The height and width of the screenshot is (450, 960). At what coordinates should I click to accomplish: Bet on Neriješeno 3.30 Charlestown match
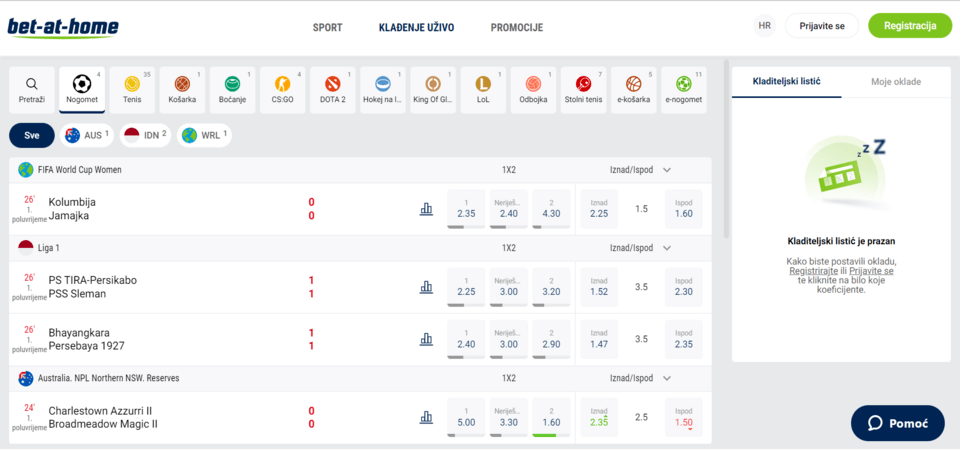pos(509,418)
